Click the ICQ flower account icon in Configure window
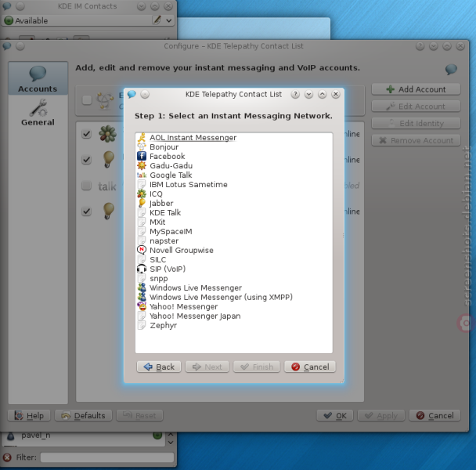Viewport: 476px width, 470px height. pos(108,134)
